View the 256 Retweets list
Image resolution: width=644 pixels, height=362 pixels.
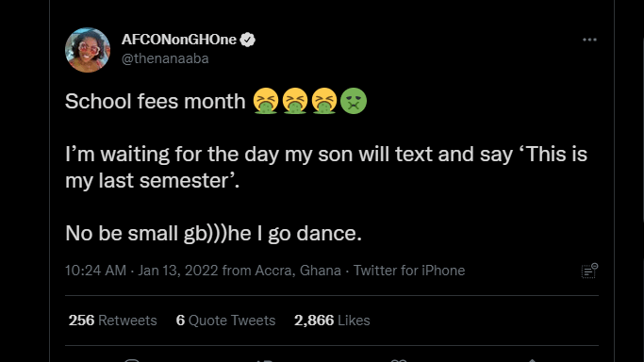point(112,321)
